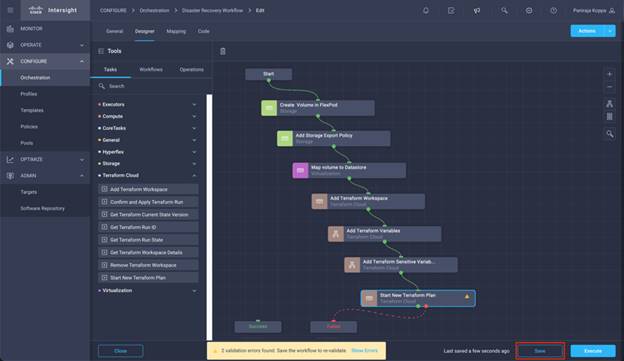Click the Close button
Image resolution: width=624 pixels, height=361 pixels.
click(121, 351)
